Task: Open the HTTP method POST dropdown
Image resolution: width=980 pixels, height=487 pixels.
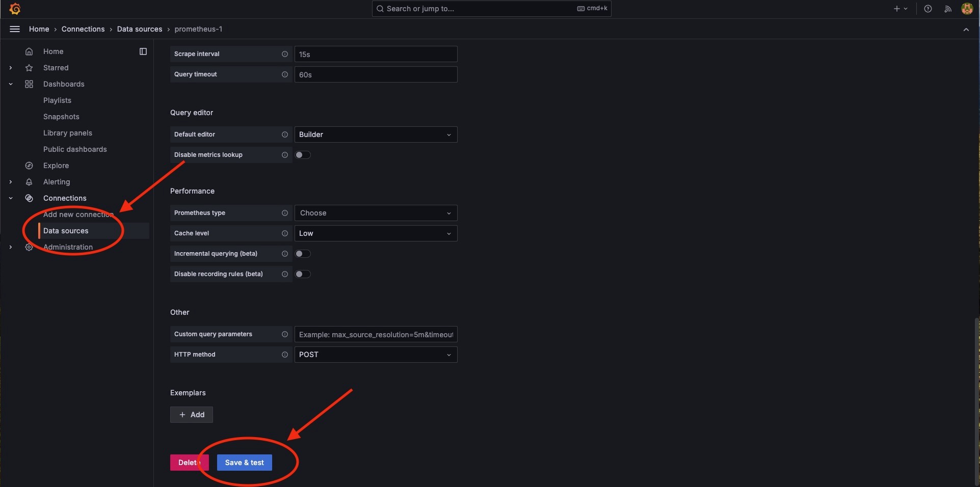Action: (376, 355)
